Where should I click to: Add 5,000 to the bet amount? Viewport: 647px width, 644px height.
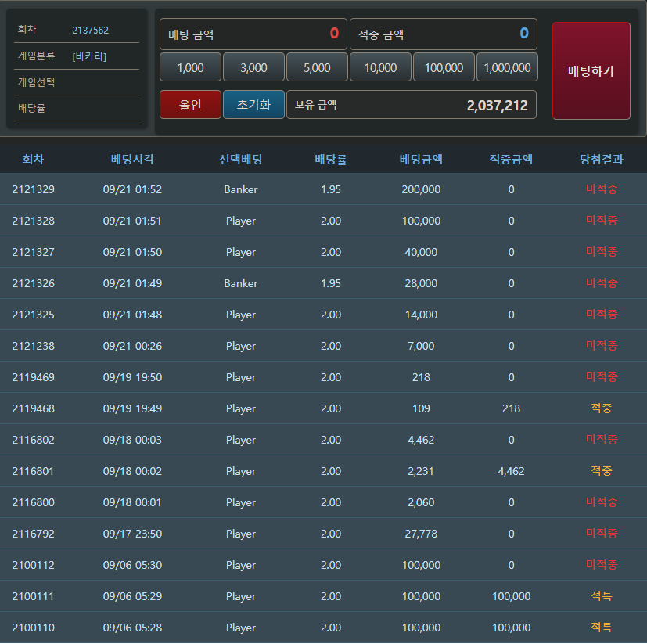click(x=317, y=67)
